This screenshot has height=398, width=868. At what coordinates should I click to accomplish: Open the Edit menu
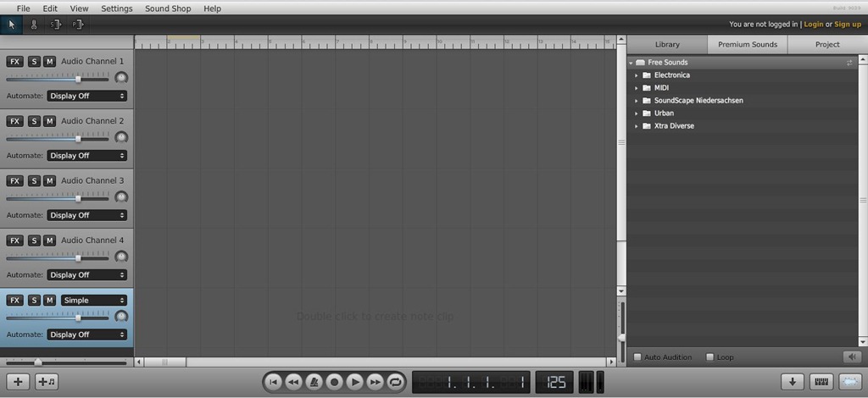[x=50, y=8]
